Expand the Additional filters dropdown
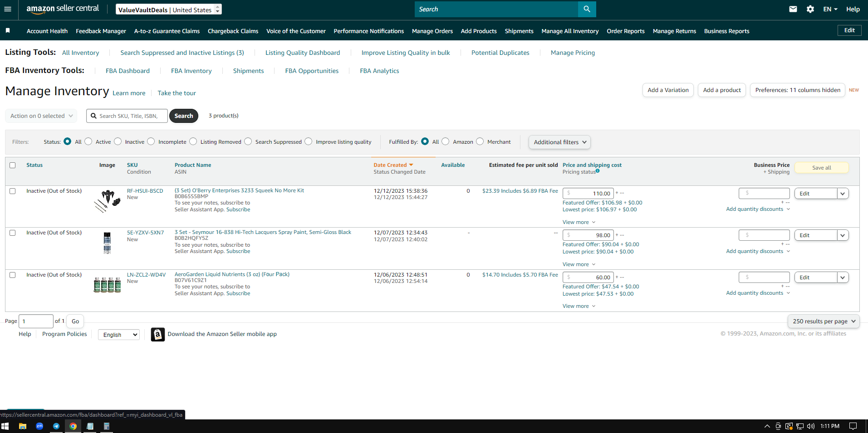This screenshot has height=433, width=868. pyautogui.click(x=559, y=142)
